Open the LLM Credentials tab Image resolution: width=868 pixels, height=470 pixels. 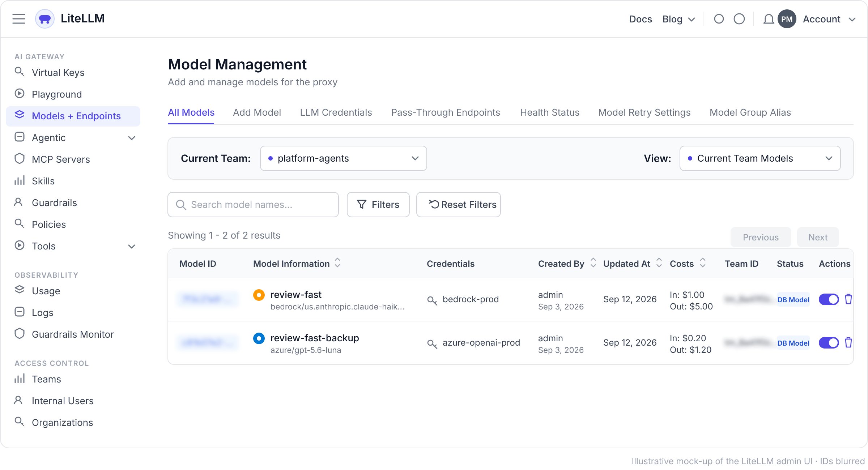pyautogui.click(x=336, y=112)
